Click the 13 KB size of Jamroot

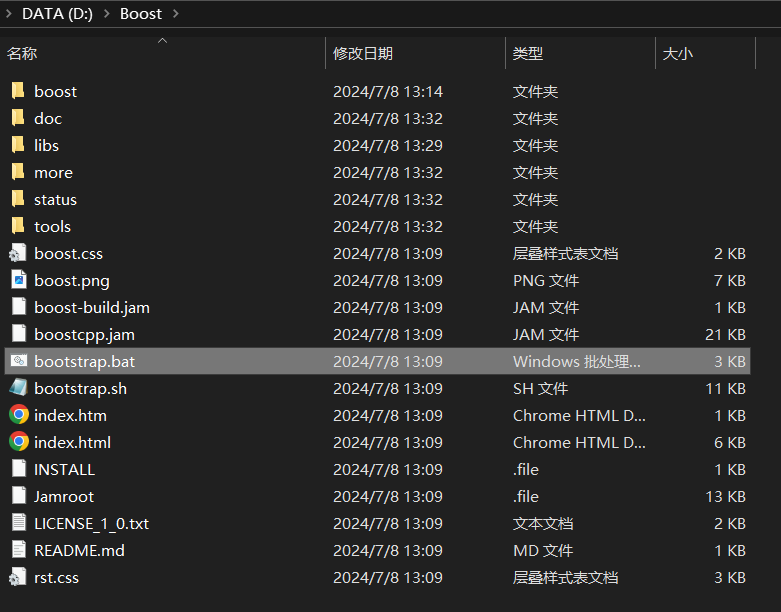pyautogui.click(x=725, y=496)
